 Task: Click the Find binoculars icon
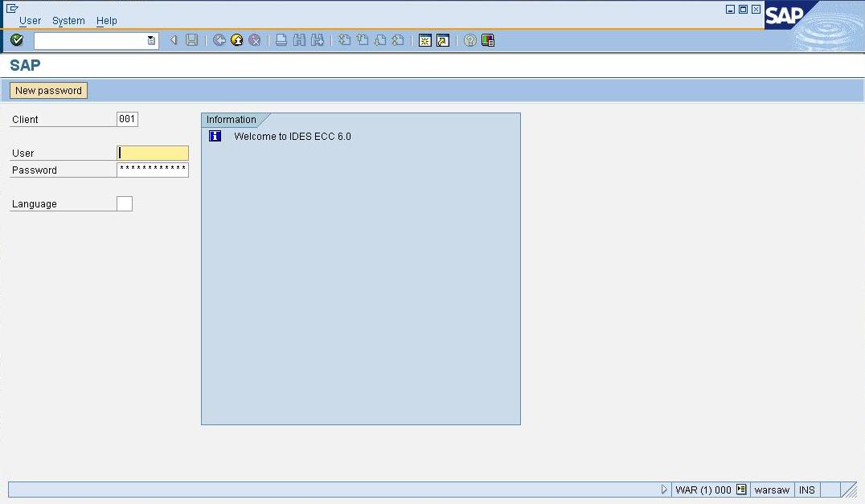[x=299, y=40]
